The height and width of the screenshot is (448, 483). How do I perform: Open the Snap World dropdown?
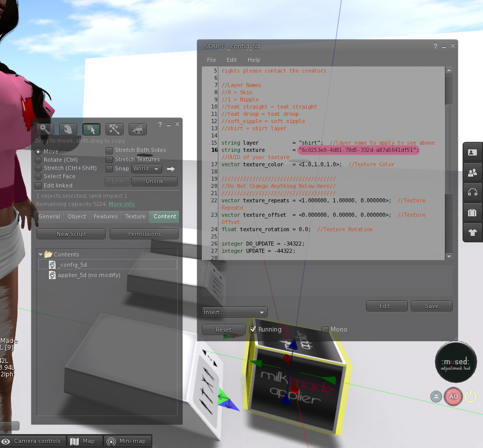146,169
